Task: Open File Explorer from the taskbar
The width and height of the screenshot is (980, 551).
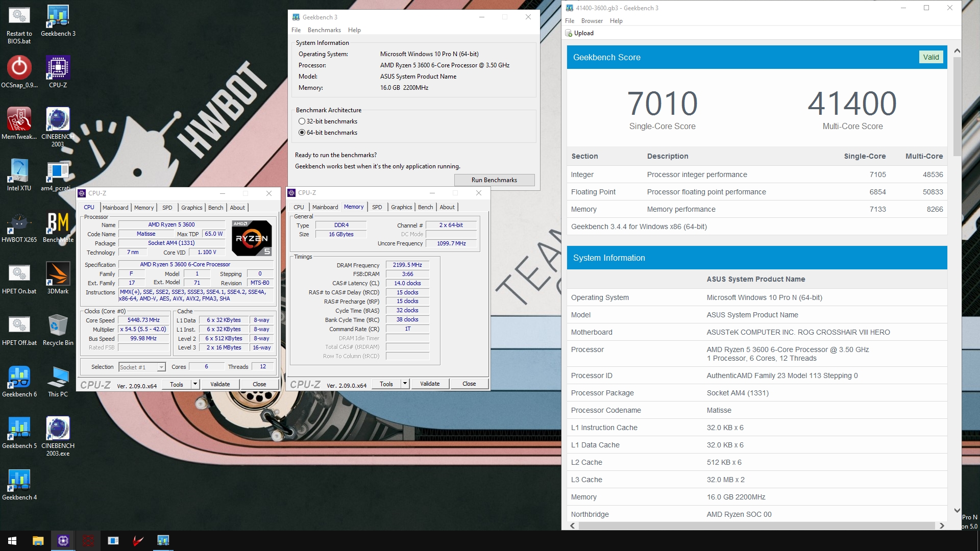Action: (x=38, y=541)
